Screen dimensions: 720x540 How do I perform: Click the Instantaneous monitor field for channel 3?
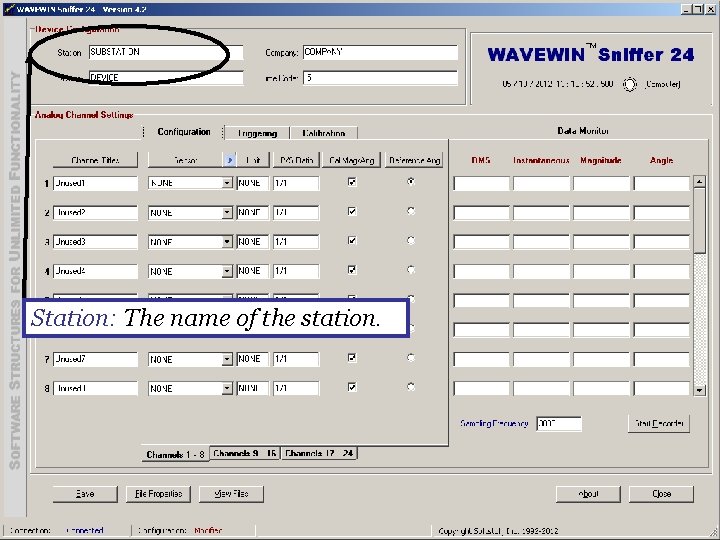pyautogui.click(x=541, y=242)
